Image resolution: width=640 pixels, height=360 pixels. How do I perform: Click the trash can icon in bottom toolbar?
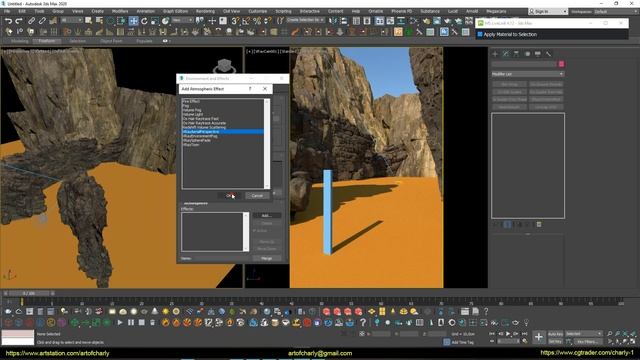click(x=152, y=322)
